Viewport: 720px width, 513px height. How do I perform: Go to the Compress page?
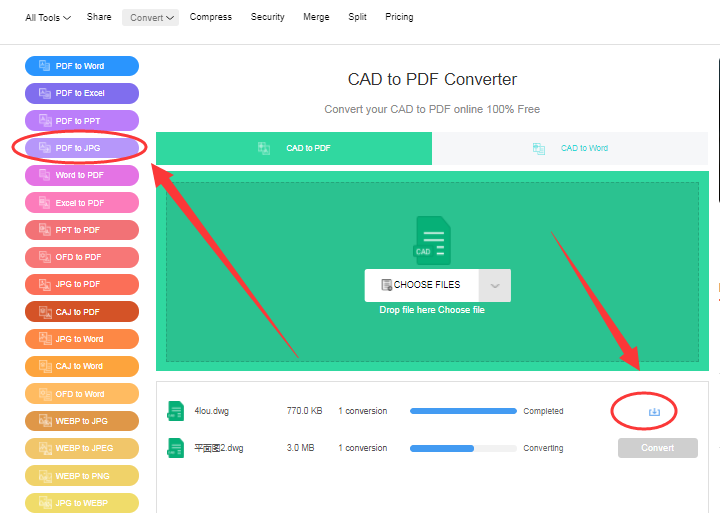[211, 17]
